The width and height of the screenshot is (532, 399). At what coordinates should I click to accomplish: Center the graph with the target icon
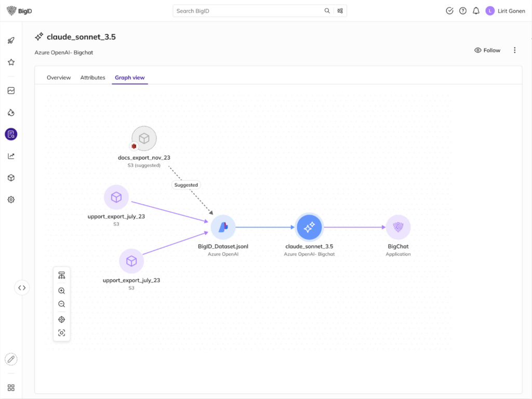61,320
